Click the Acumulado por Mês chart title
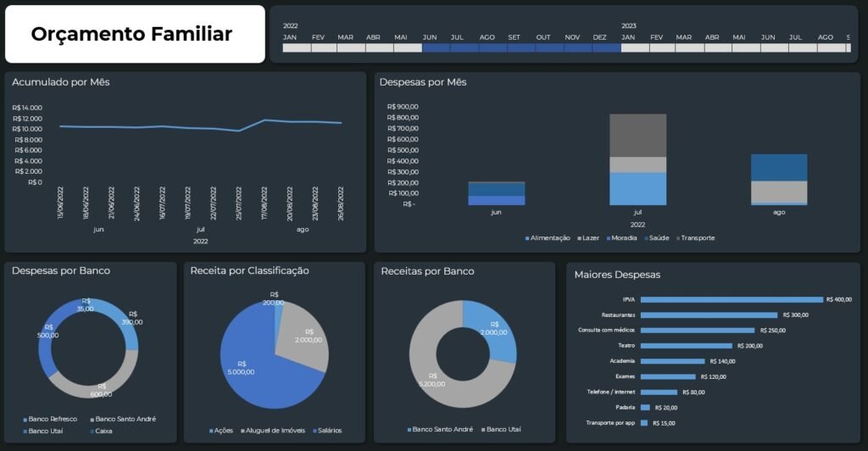Screen dimensions: 868x451 click(61, 82)
